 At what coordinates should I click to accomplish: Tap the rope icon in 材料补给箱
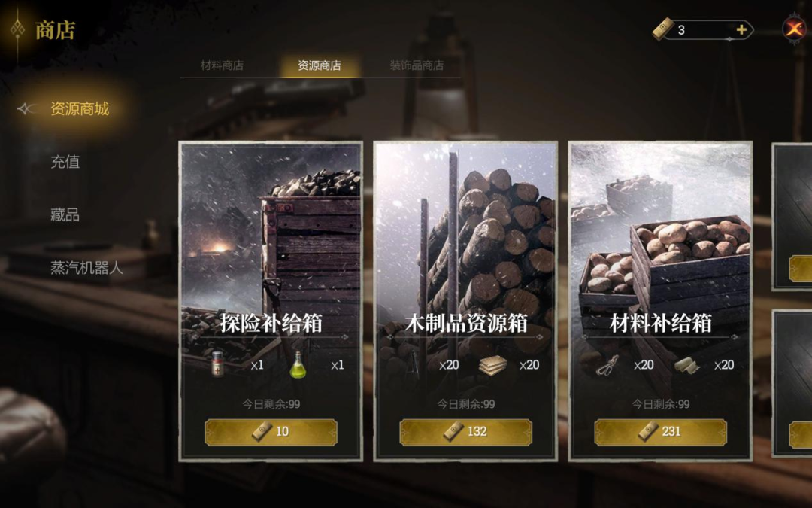point(607,366)
